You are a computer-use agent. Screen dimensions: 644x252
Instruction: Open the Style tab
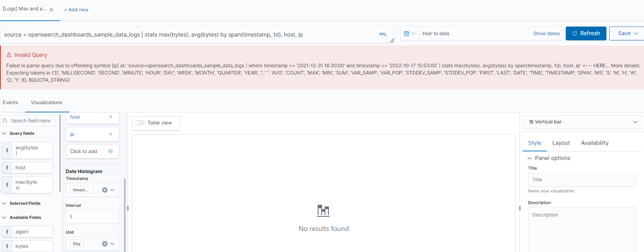point(535,143)
